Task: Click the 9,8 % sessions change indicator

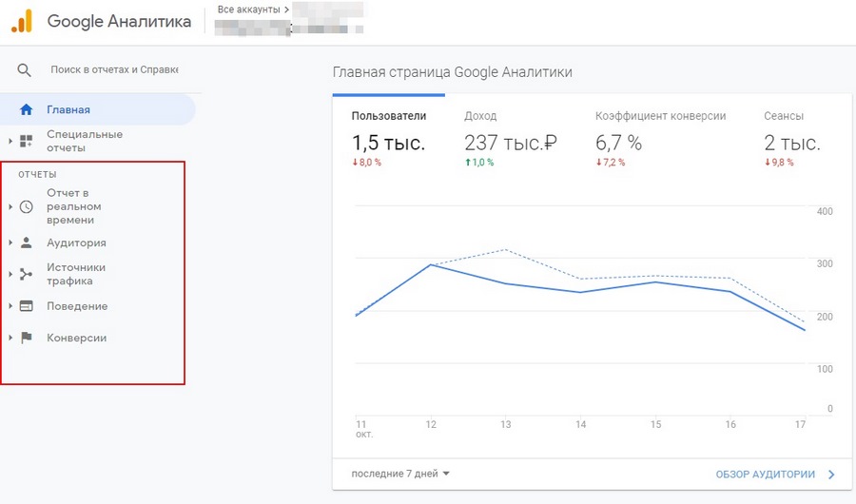Action: [x=779, y=163]
